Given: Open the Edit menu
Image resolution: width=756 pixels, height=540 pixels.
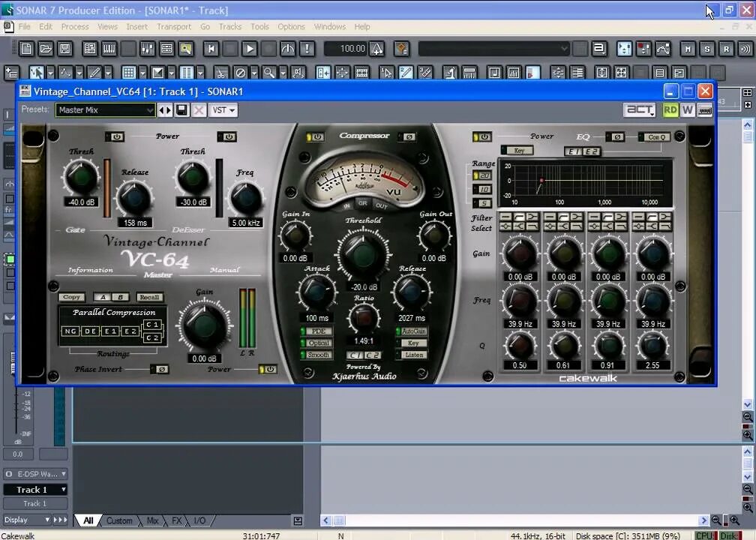Looking at the screenshot, I should click(x=46, y=26).
